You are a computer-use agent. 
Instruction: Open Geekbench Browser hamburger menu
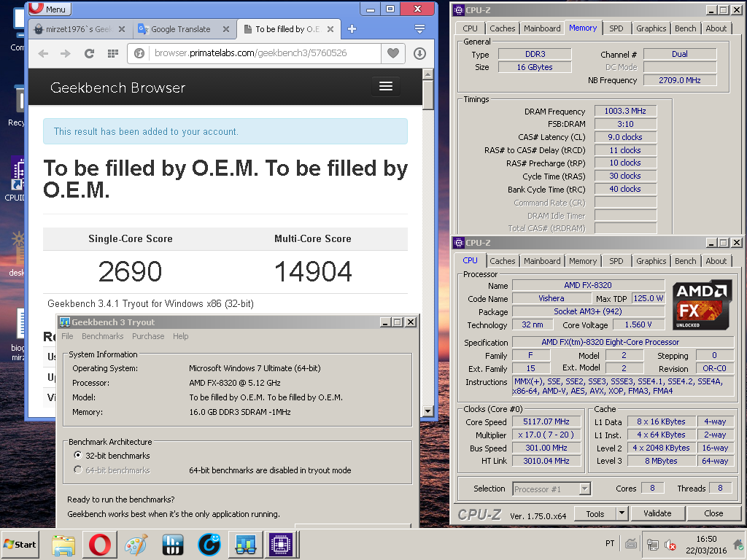tap(386, 86)
